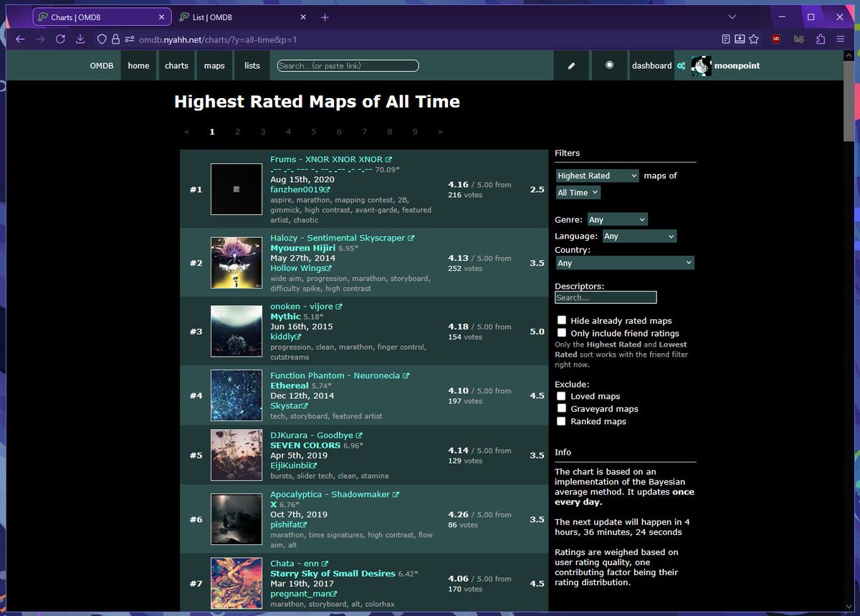Click the pencil edit icon in navbar
860x616 pixels.
point(571,65)
